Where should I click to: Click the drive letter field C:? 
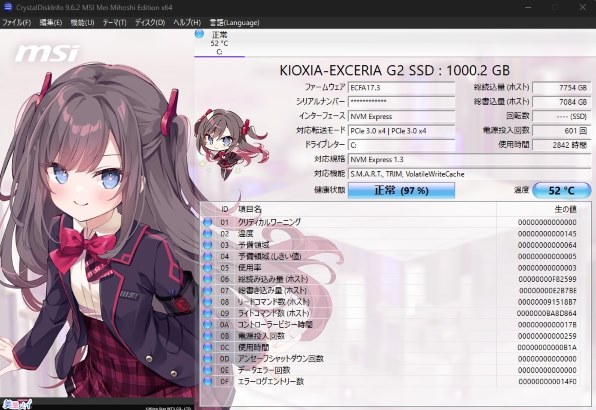[x=401, y=145]
